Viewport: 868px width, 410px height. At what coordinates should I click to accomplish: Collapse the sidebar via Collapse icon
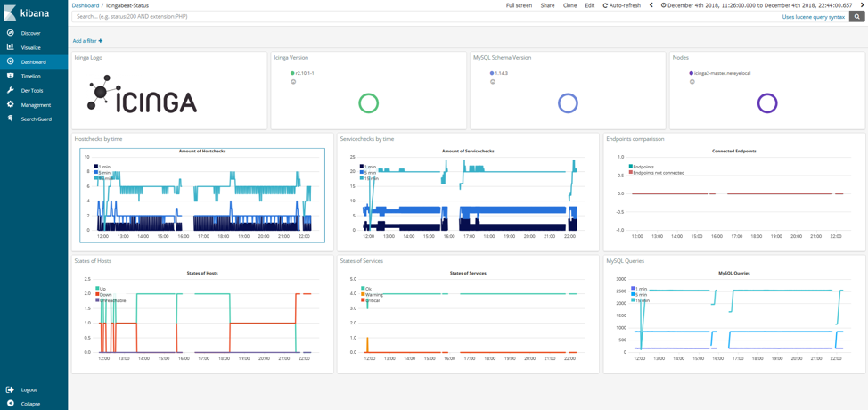(10, 404)
